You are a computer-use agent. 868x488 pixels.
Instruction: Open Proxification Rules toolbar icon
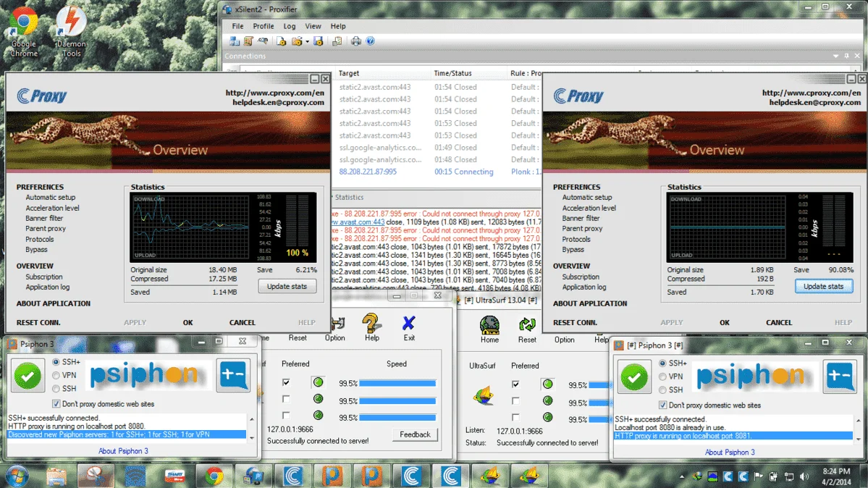(x=248, y=41)
